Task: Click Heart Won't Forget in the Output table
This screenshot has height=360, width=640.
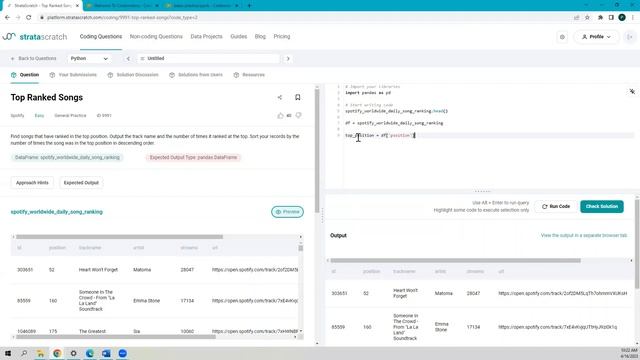Action: (x=405, y=293)
